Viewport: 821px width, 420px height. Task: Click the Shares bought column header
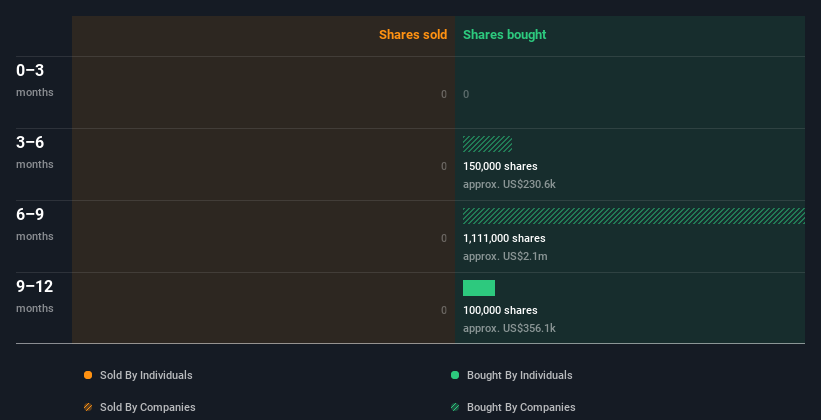click(504, 35)
